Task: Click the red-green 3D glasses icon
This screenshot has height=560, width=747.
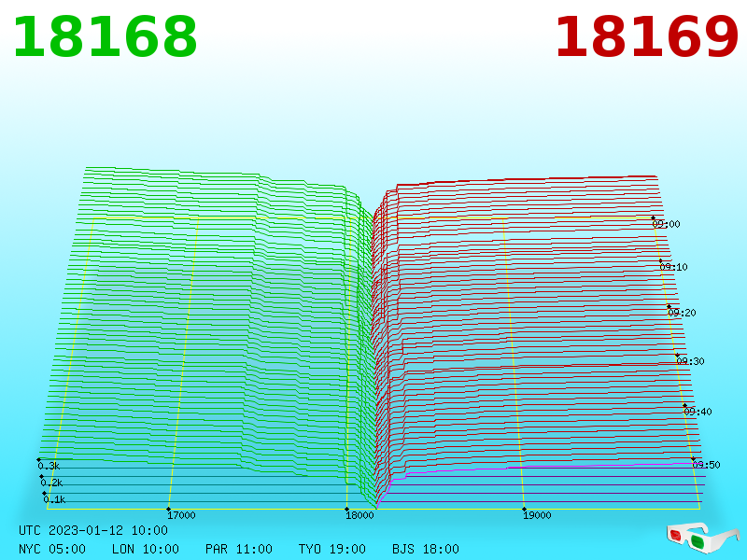Action: (702, 538)
